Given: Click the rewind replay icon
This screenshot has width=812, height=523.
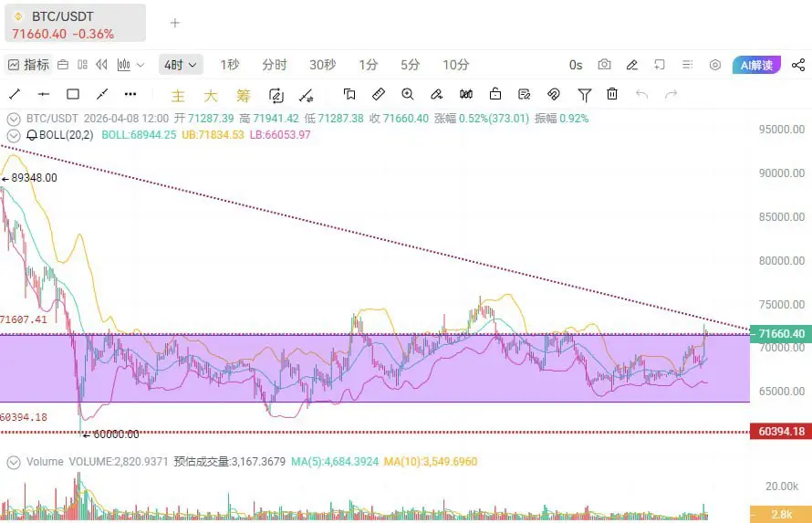Looking at the screenshot, I should 102,65.
